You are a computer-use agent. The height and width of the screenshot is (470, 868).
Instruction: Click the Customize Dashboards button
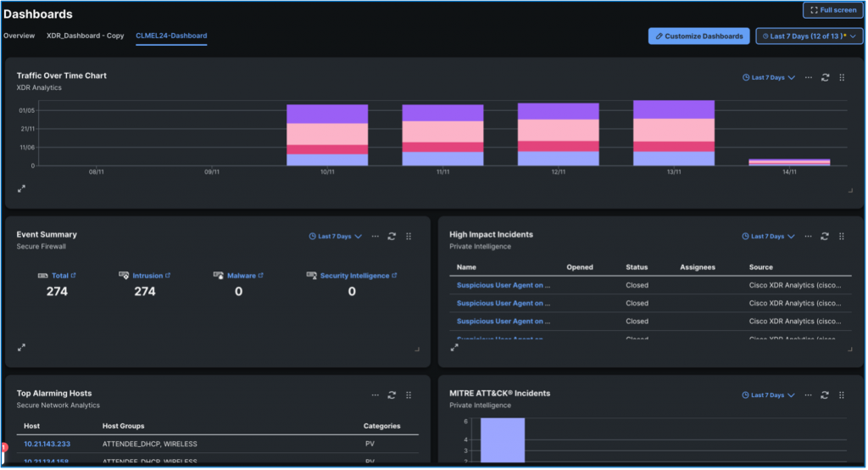698,36
